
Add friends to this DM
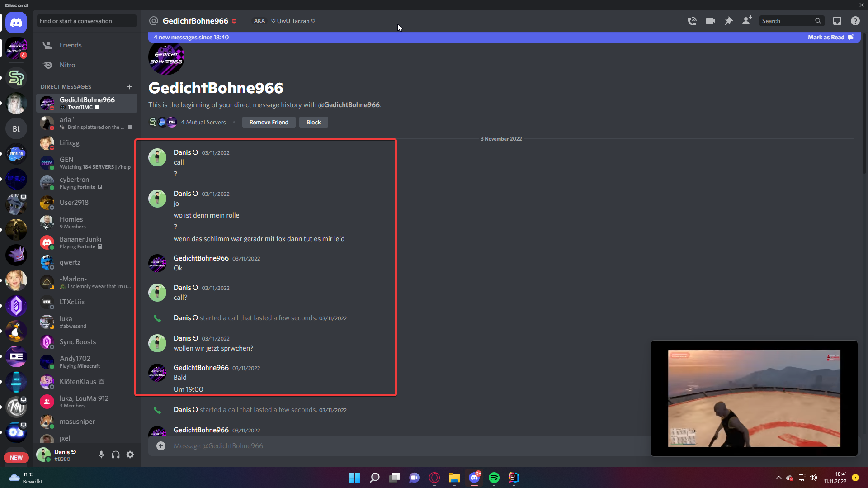click(747, 21)
